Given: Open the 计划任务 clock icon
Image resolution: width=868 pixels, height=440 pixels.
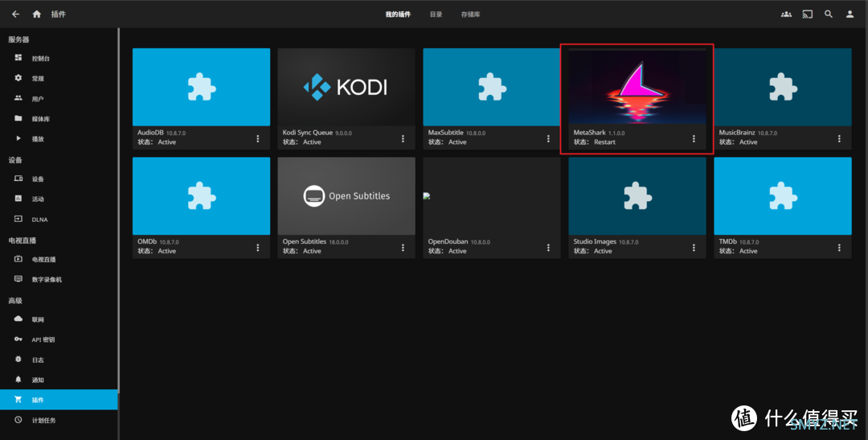Looking at the screenshot, I should pos(18,420).
